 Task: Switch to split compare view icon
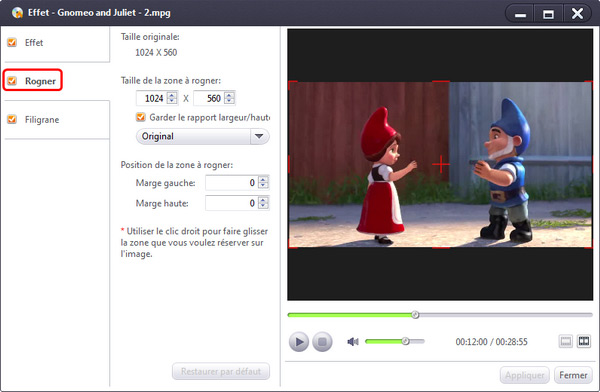[584, 341]
